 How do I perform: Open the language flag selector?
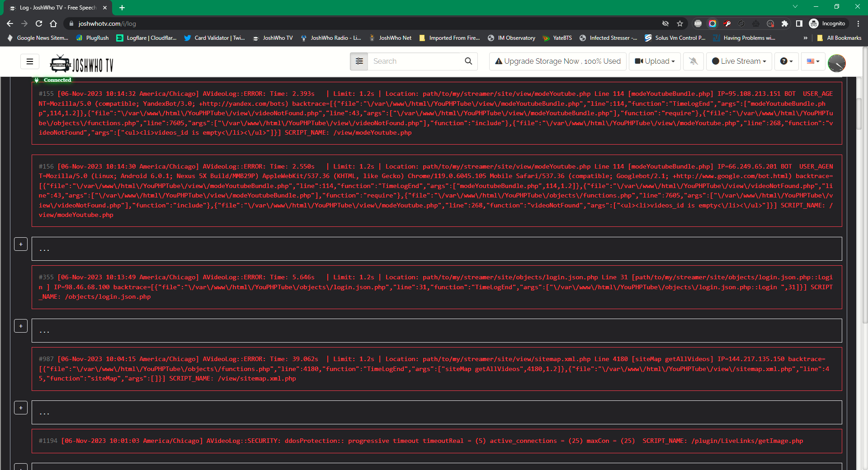point(812,61)
